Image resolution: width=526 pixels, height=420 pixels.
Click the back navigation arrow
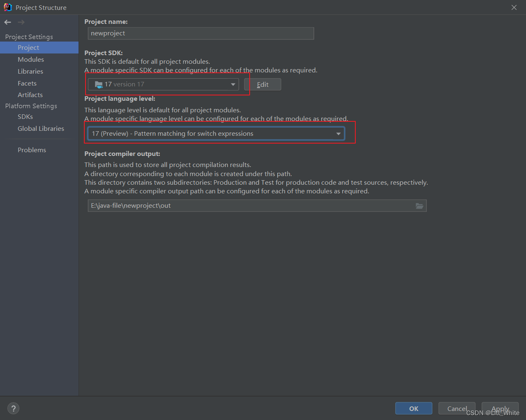[x=8, y=22]
